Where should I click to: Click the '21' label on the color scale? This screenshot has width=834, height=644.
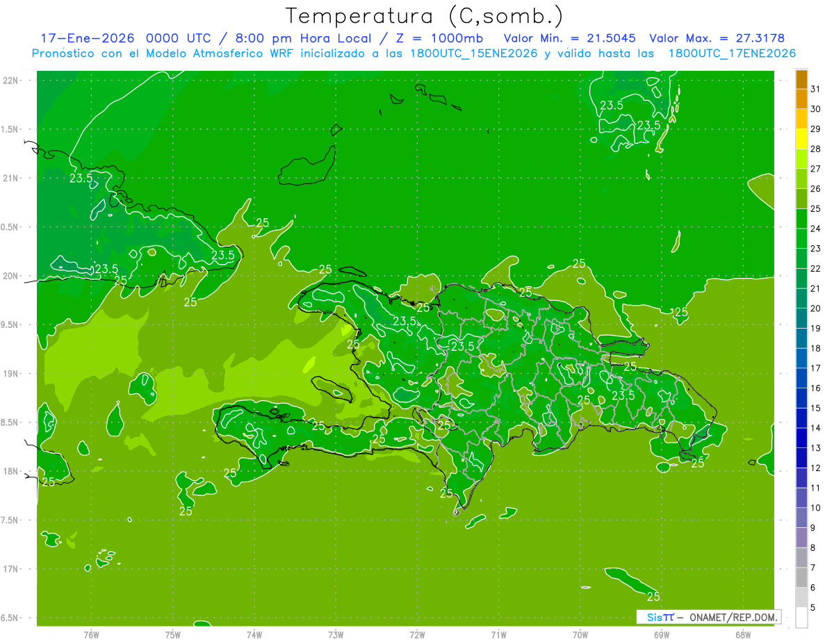816,288
